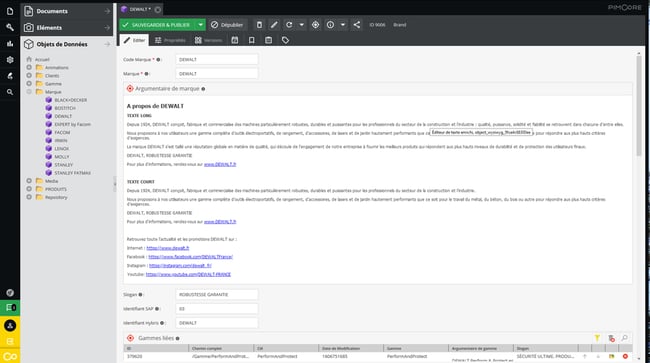Open the facebook.com DEWALT France link

(191, 257)
